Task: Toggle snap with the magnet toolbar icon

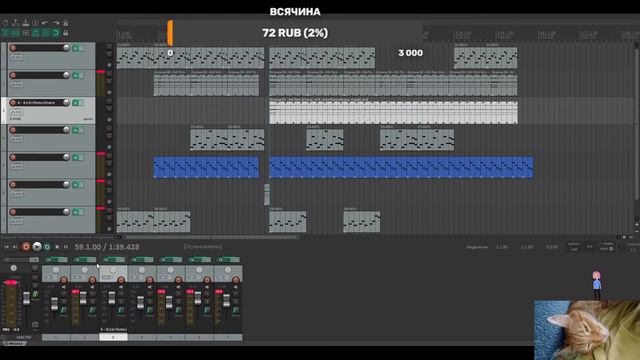Action: coord(56,33)
